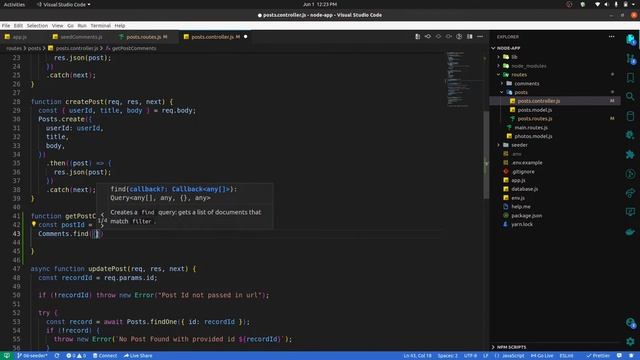Click Live Share in status bar
Viewport: 640px width, 360px height.
(x=138, y=356)
